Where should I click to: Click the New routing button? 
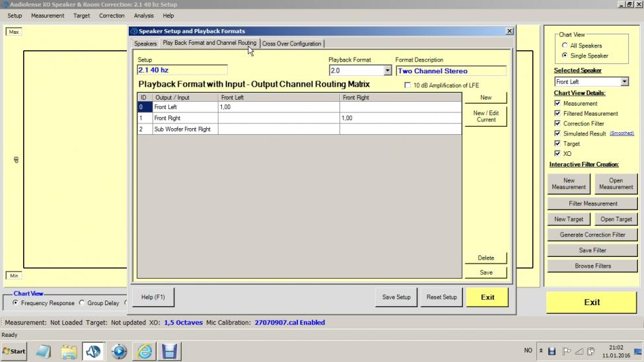pos(486,97)
